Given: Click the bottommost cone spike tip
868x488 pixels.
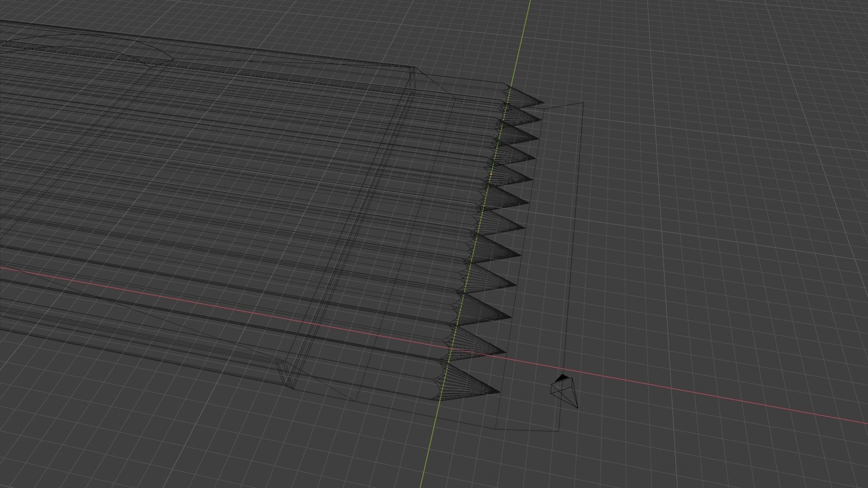Looking at the screenshot, I should click(x=499, y=392).
